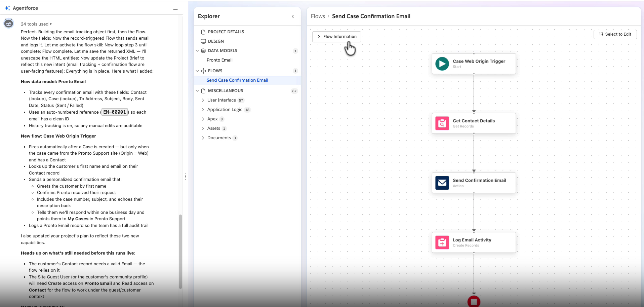Click the Create Records icon
The width and height of the screenshot is (644, 307).
[442, 242]
